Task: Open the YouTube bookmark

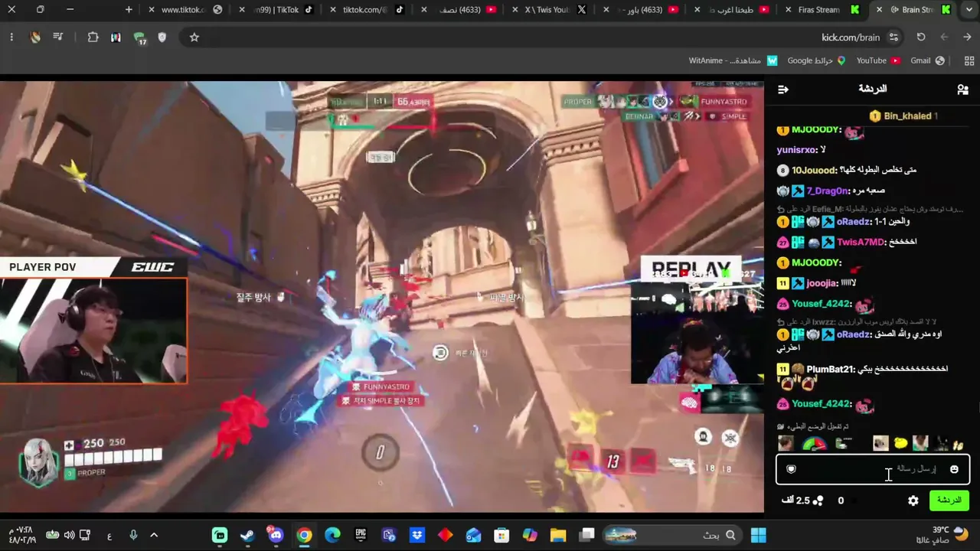Action: [878, 60]
